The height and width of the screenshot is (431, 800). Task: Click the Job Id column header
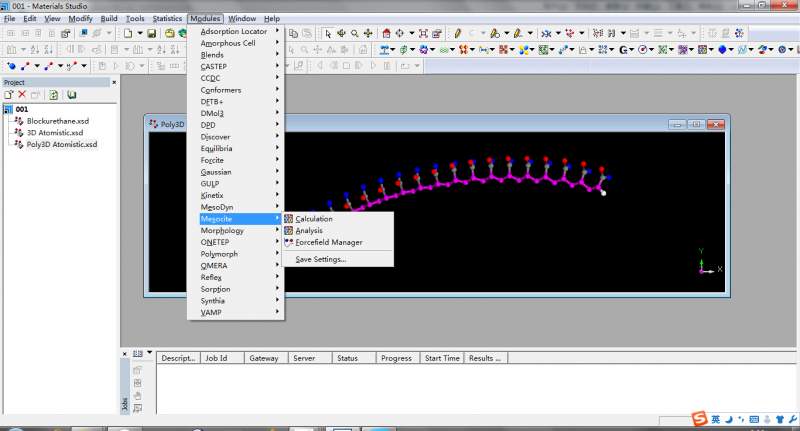[x=222, y=358]
